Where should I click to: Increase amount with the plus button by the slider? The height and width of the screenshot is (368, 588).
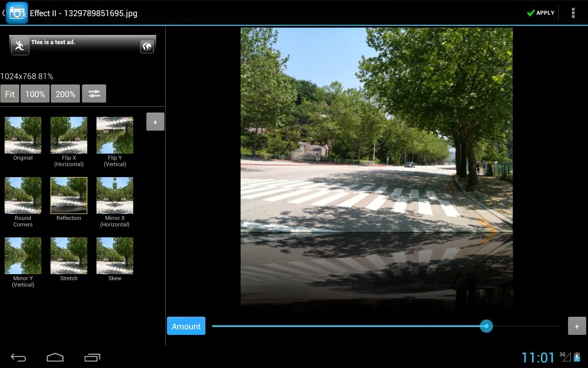click(x=577, y=326)
